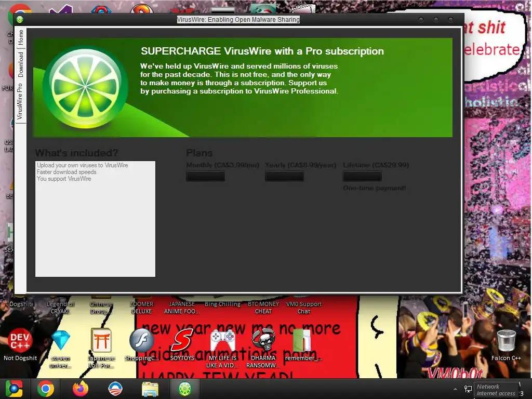This screenshot has width=532, height=399.
Task: Maximize the VirusWire window
Action: coord(436,20)
